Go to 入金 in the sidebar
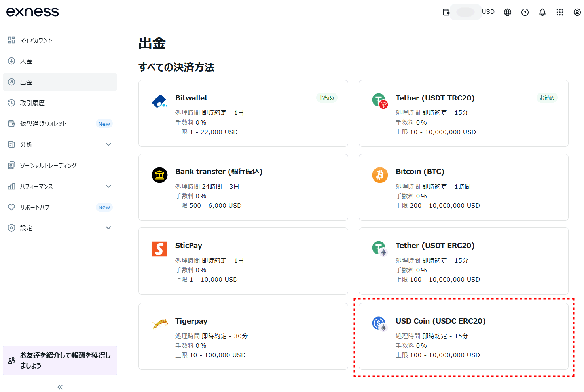Viewport: 584px width, 392px height. (x=60, y=61)
